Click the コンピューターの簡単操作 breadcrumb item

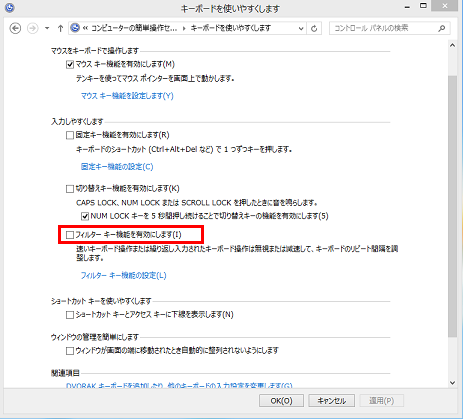tap(134, 28)
